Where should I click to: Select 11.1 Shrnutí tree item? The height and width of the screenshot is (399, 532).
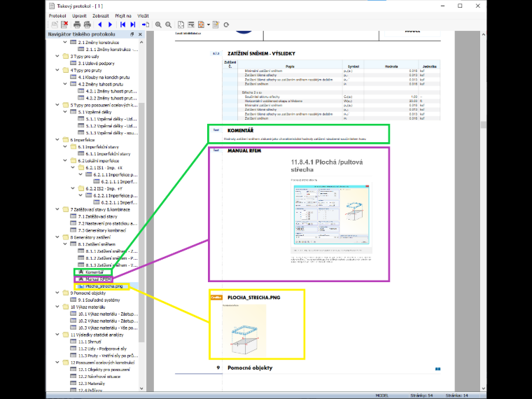tap(90, 342)
